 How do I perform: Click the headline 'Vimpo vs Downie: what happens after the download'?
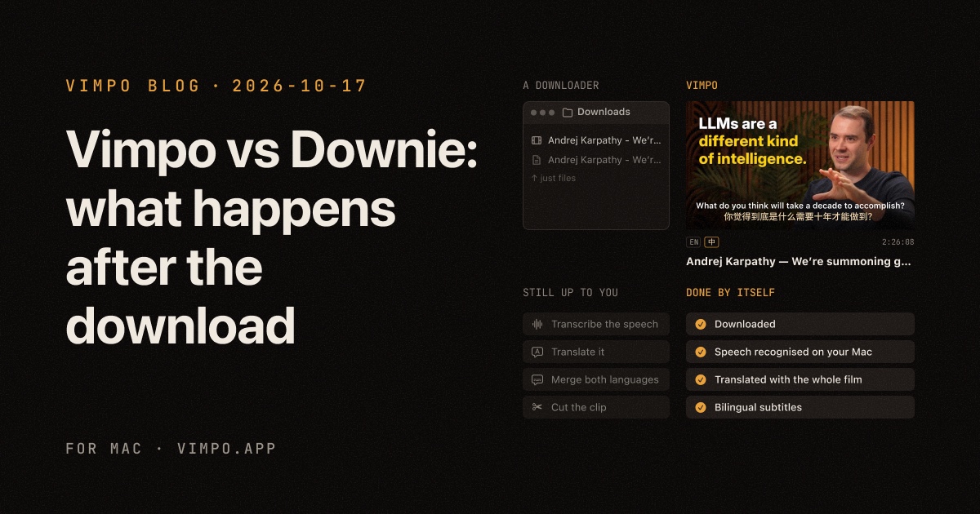point(271,237)
